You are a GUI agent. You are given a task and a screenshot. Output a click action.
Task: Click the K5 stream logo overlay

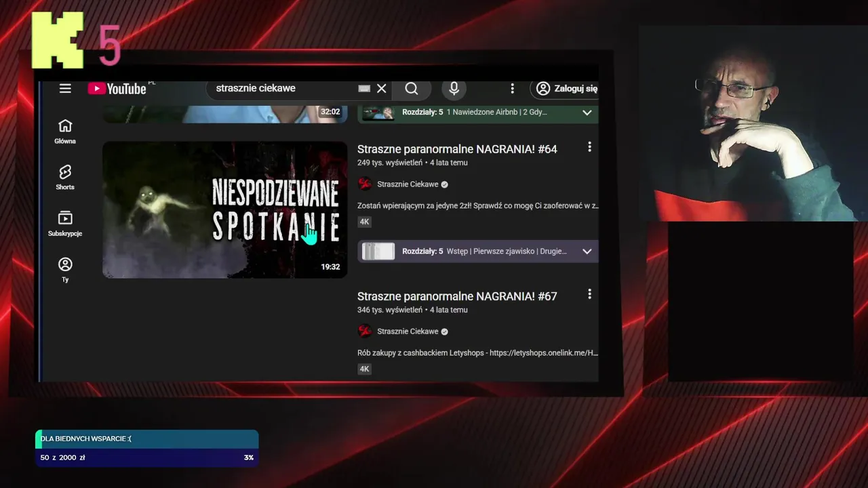point(76,41)
